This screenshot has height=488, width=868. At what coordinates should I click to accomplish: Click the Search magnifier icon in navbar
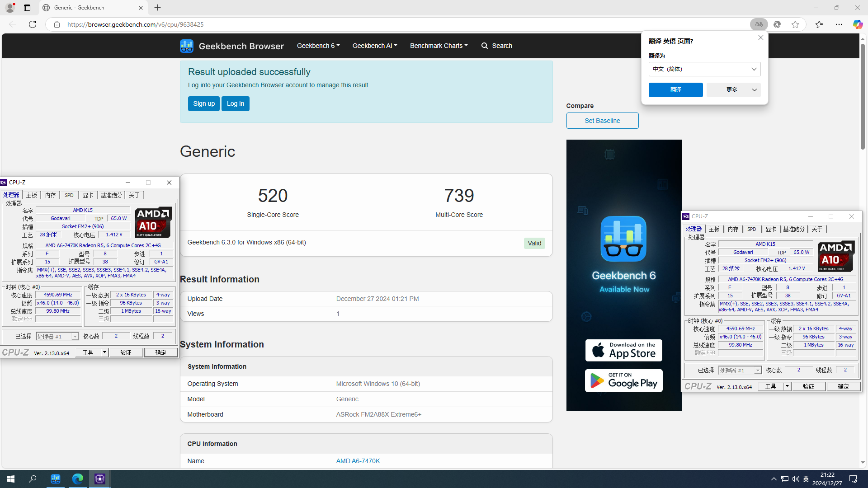[x=485, y=46]
